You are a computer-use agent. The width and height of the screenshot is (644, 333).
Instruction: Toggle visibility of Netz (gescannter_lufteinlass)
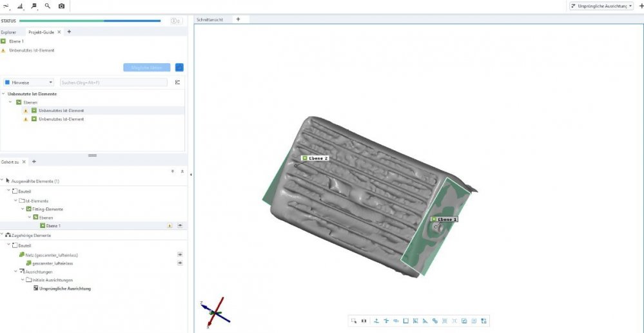(180, 254)
